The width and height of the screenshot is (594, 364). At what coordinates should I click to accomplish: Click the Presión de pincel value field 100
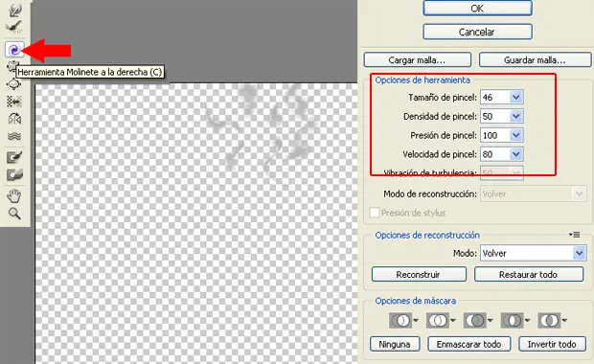point(495,135)
